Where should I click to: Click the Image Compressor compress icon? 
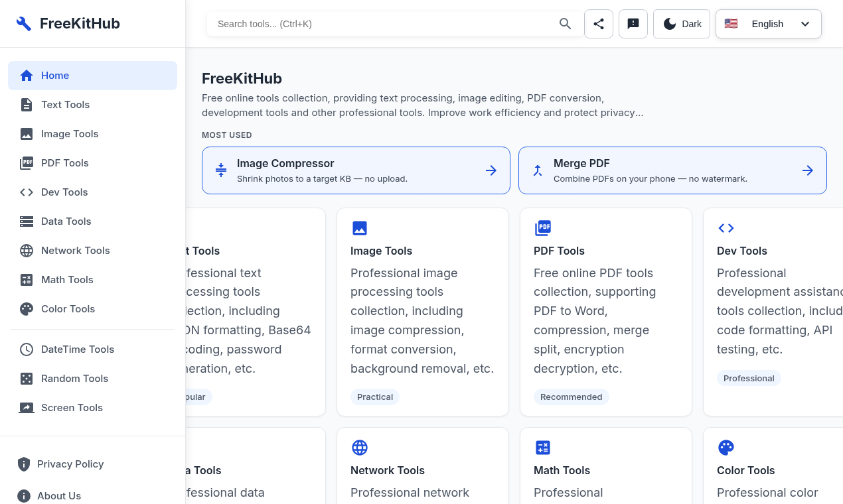221,170
